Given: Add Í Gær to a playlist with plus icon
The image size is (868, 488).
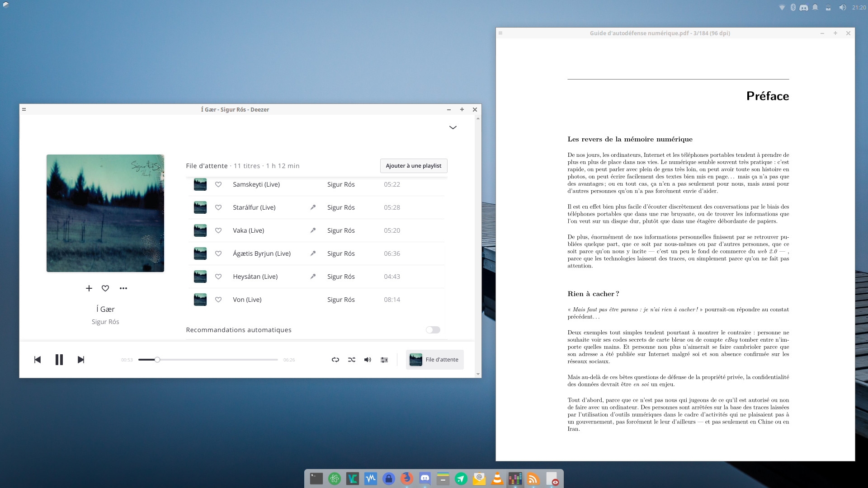Looking at the screenshot, I should [x=89, y=288].
